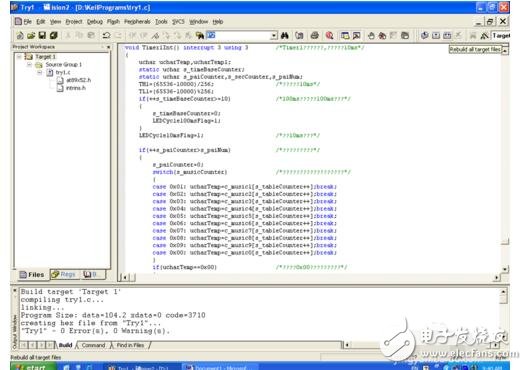Collapse the Source Group 1 node
Screen dimensions: 527x370
(30, 64)
